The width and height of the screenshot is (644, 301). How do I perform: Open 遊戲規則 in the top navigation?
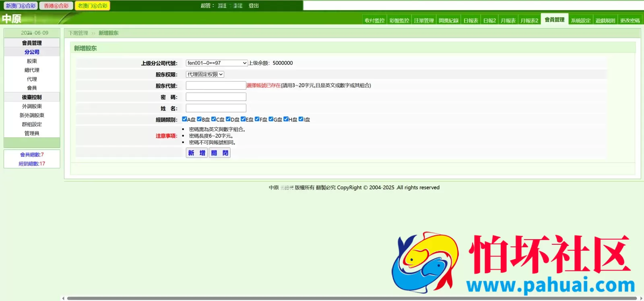tap(605, 20)
